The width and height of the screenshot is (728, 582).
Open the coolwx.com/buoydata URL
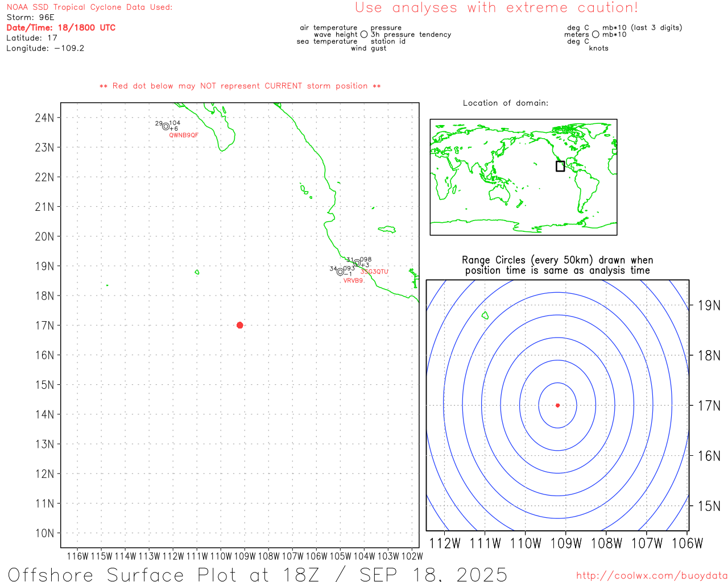pos(652,576)
